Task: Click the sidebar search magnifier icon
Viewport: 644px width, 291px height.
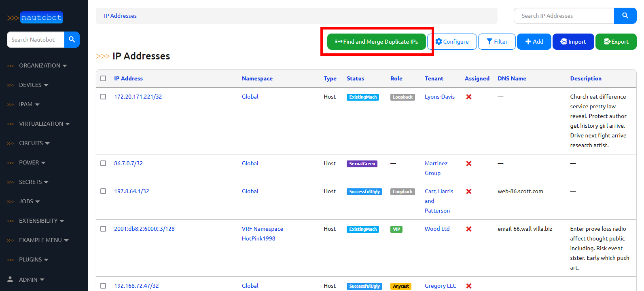Action: (72, 40)
